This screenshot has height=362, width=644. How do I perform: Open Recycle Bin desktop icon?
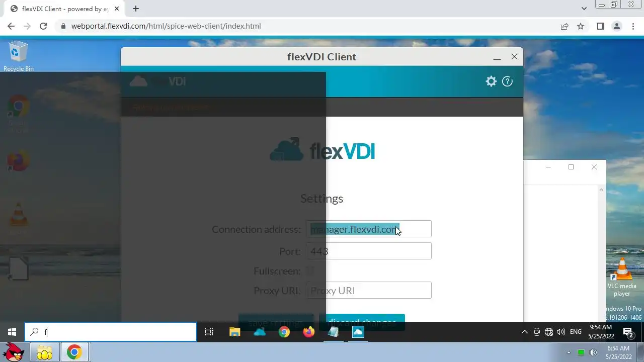point(19,56)
